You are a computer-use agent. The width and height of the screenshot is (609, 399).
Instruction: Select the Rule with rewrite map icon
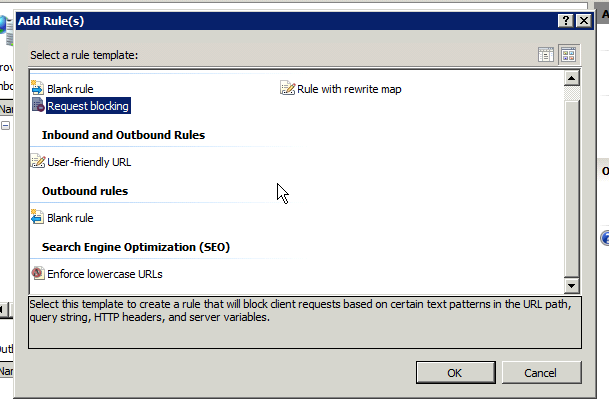click(287, 88)
